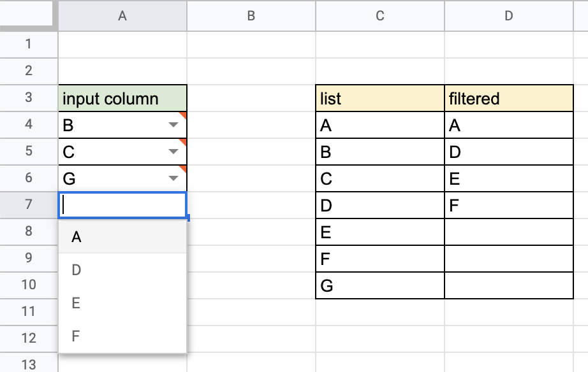Choose option A from the dropdown list
Screen dimensions: 588x372
[122, 237]
